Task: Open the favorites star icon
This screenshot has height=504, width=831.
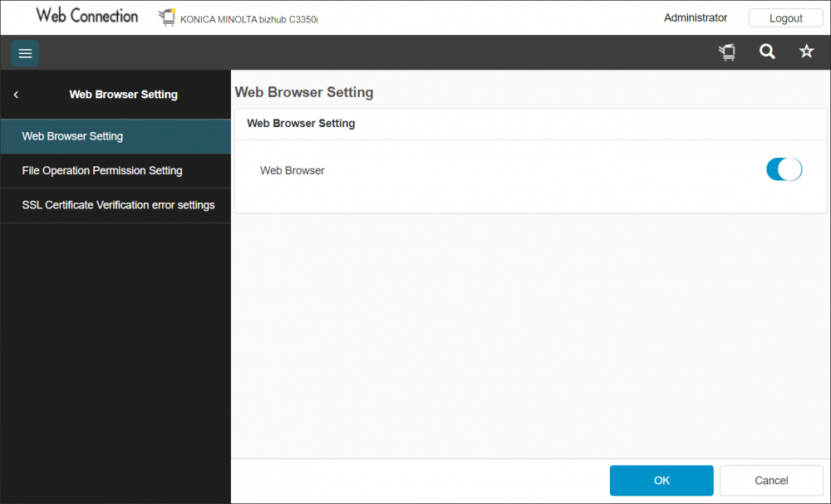Action: pos(806,51)
